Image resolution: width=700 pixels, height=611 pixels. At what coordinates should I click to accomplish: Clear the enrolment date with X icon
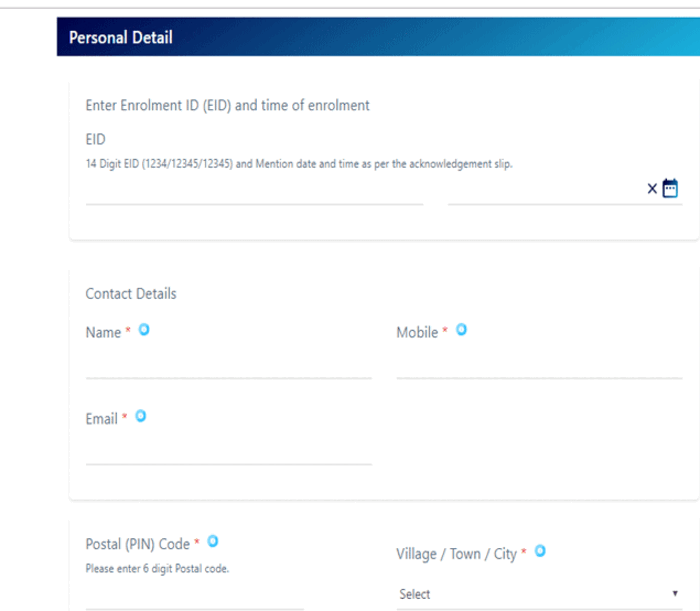tap(652, 189)
